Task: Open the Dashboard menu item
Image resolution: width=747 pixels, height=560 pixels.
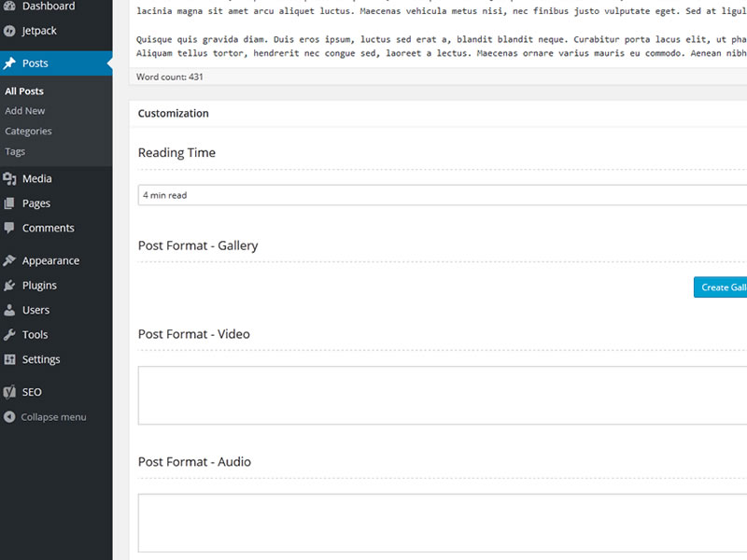Action: coord(49,7)
